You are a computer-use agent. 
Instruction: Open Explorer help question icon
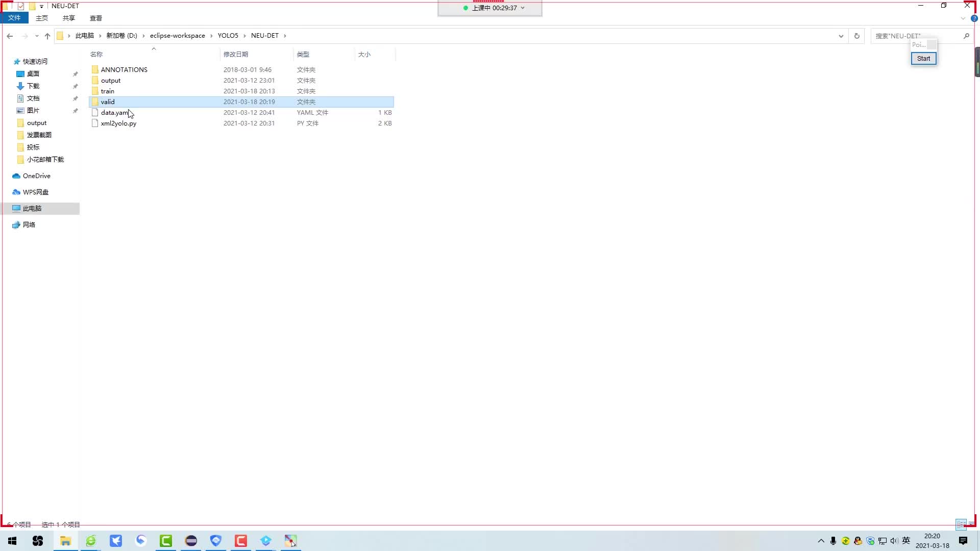974,18
